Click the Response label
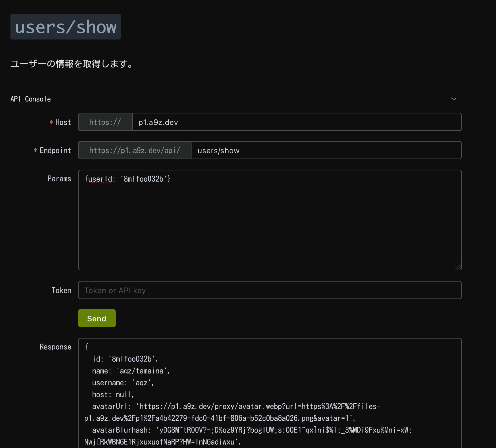496x448 pixels. click(x=55, y=347)
